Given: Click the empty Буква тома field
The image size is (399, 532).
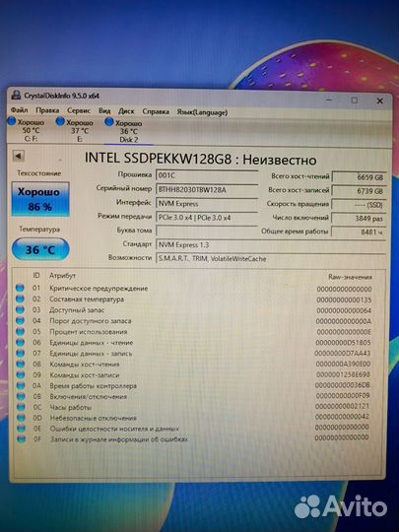Looking at the screenshot, I should click(x=207, y=232).
